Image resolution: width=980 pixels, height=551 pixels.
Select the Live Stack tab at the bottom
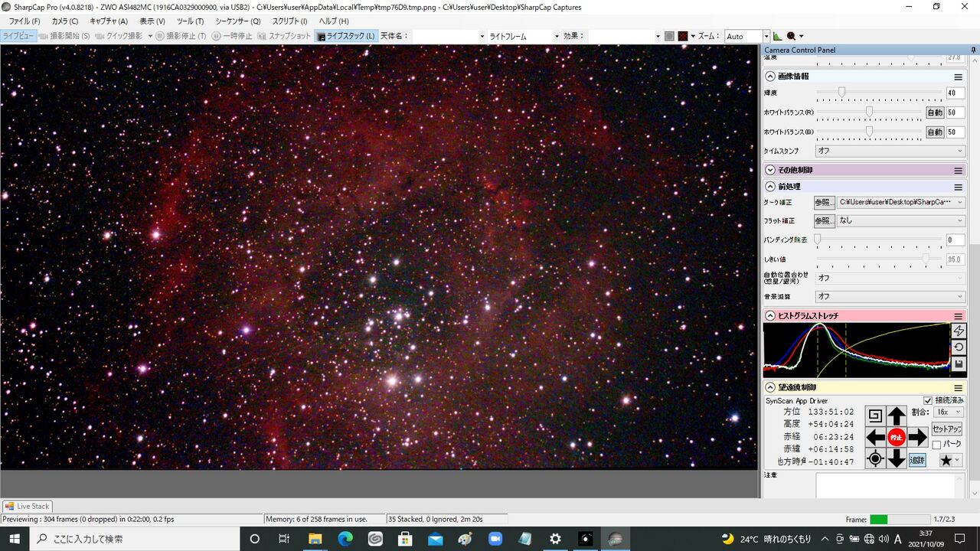pyautogui.click(x=28, y=506)
